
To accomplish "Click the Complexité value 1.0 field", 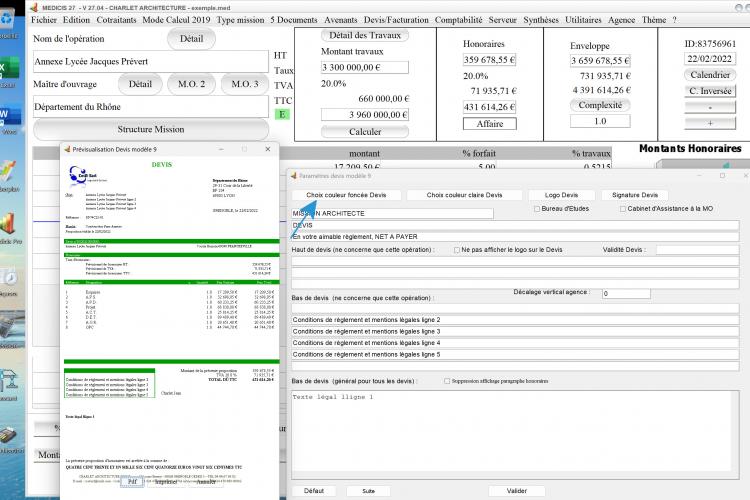I will [600, 122].
